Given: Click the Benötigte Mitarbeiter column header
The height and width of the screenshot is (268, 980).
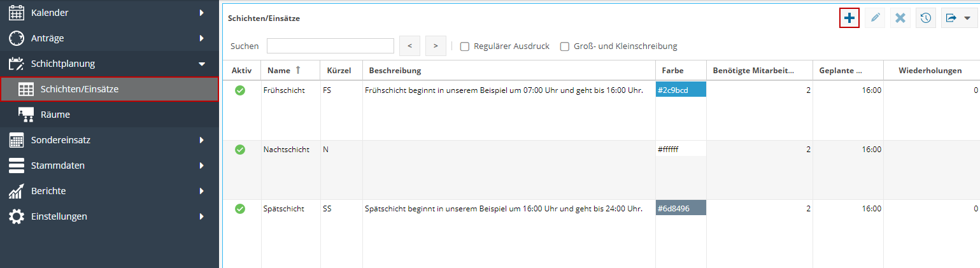Looking at the screenshot, I should click(x=759, y=70).
